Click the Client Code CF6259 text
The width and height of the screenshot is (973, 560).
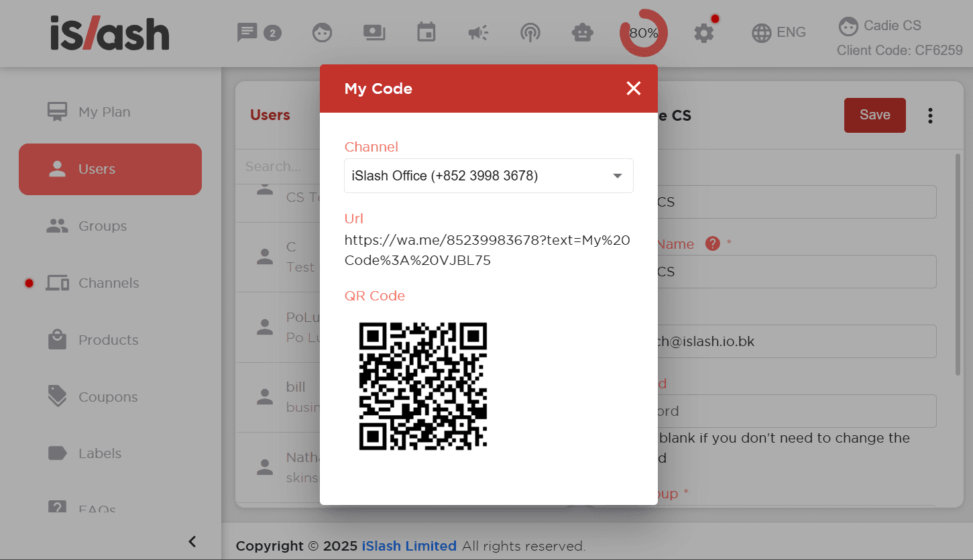[900, 50]
